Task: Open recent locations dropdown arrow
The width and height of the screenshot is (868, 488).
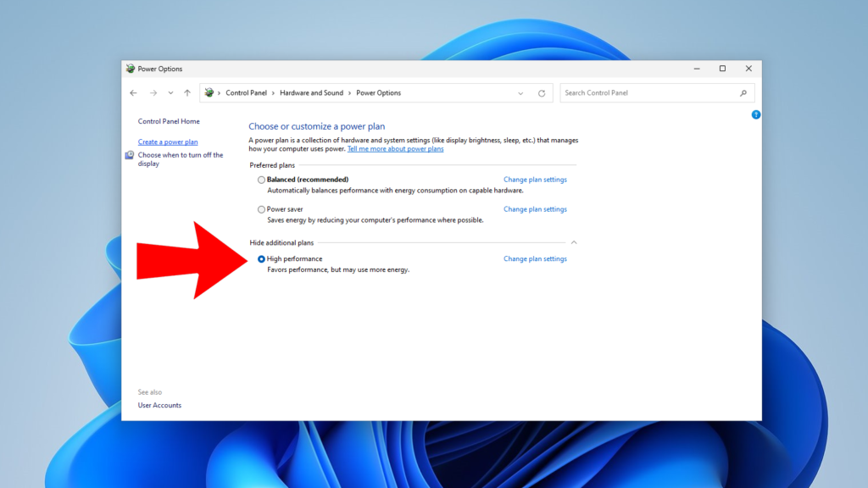Action: coord(170,93)
